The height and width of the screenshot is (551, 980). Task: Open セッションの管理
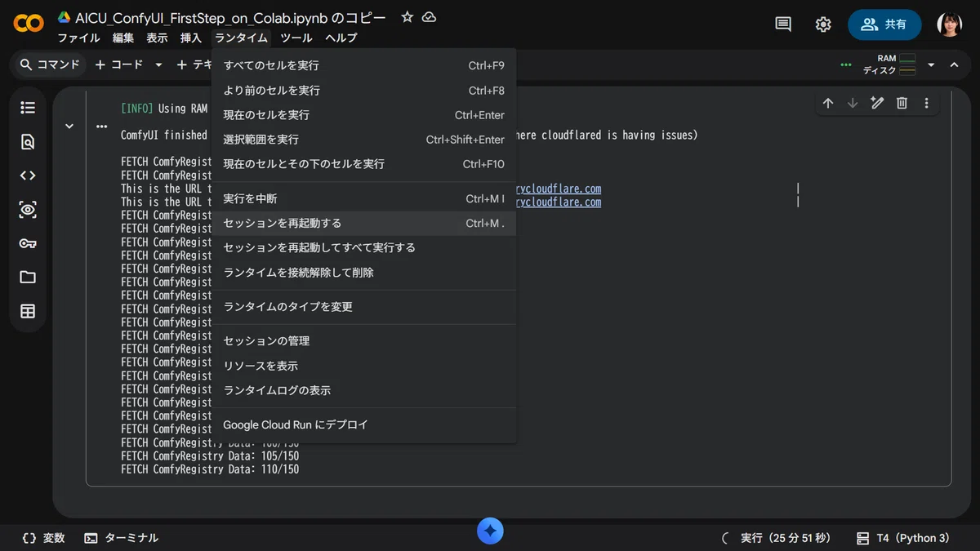[x=363, y=341]
